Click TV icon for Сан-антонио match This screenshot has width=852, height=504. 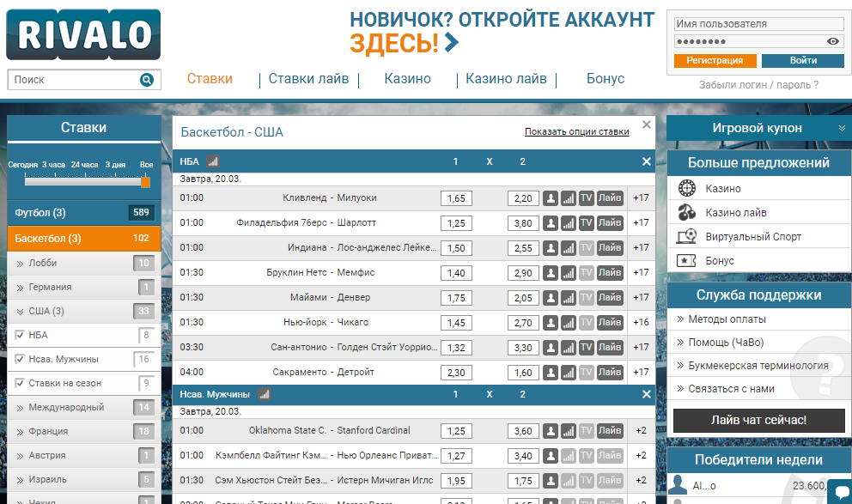pos(586,348)
